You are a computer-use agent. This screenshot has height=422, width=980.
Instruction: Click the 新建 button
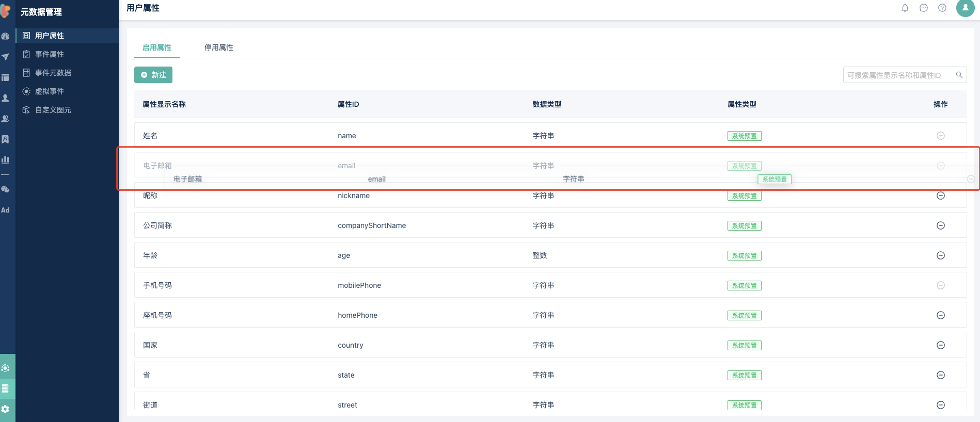click(153, 75)
